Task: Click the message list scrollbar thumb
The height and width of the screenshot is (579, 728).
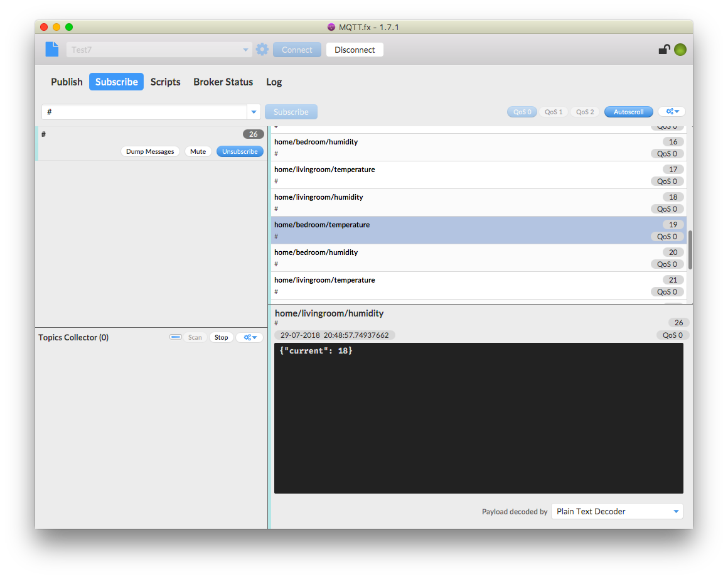Action: tap(690, 249)
